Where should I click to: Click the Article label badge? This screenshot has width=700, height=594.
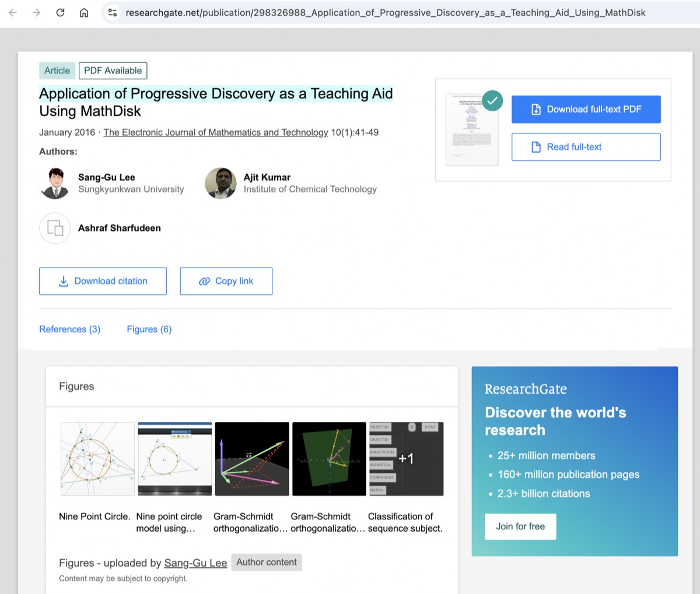click(57, 71)
